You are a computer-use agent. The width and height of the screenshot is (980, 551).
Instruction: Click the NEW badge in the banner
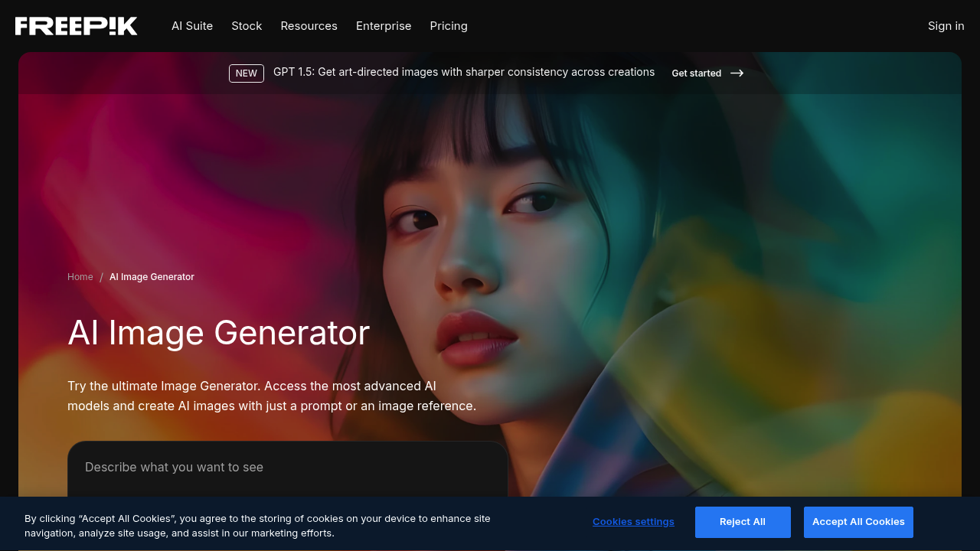[x=246, y=73]
